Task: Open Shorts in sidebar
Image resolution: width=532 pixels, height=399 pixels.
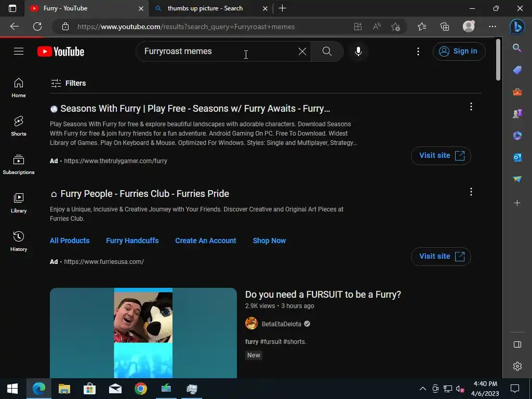Action: 19,126
